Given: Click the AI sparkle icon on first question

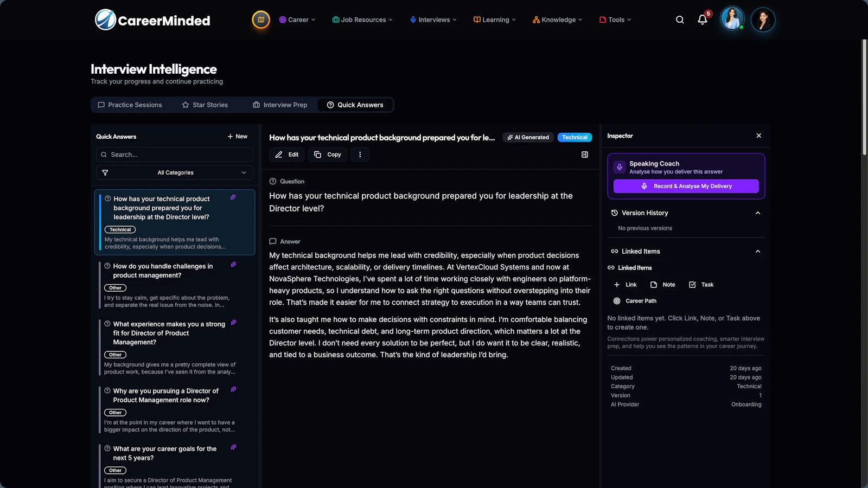Looking at the screenshot, I should pyautogui.click(x=233, y=197).
